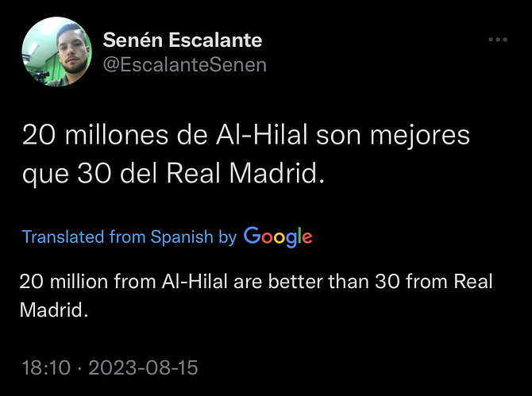The height and width of the screenshot is (396, 532).
Task: Click the 18:10 timestamp
Action: (x=46, y=368)
